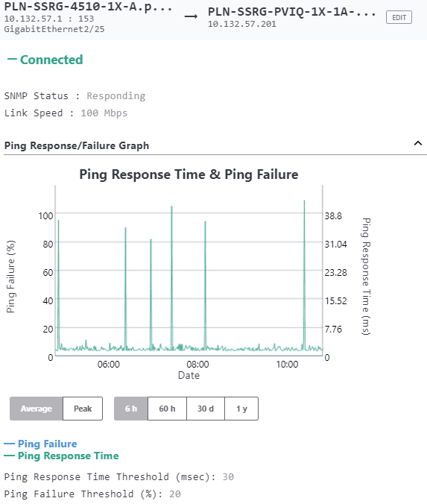Click the Ping Response/Failure Graph heading
Image resolution: width=427 pixels, height=504 pixels.
[77, 145]
